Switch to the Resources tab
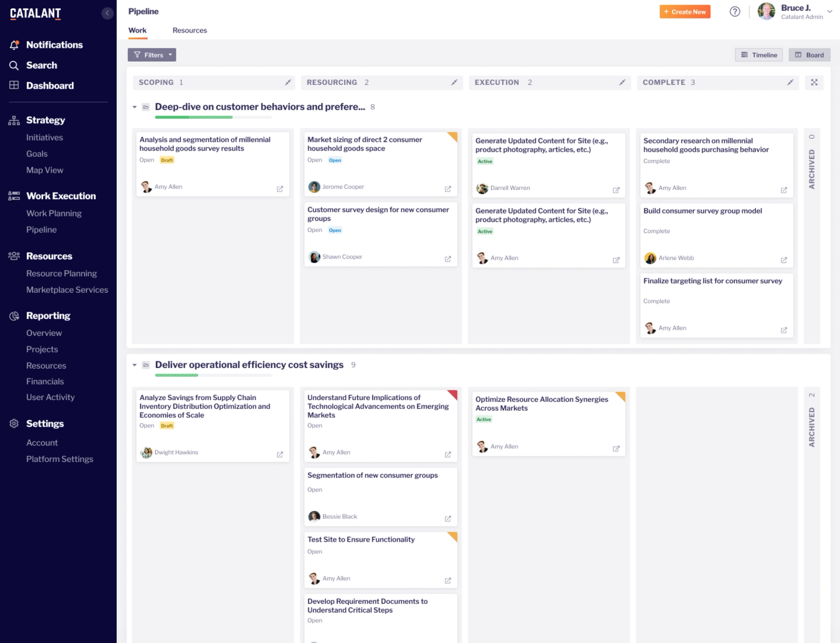The width and height of the screenshot is (840, 643). coord(189,30)
